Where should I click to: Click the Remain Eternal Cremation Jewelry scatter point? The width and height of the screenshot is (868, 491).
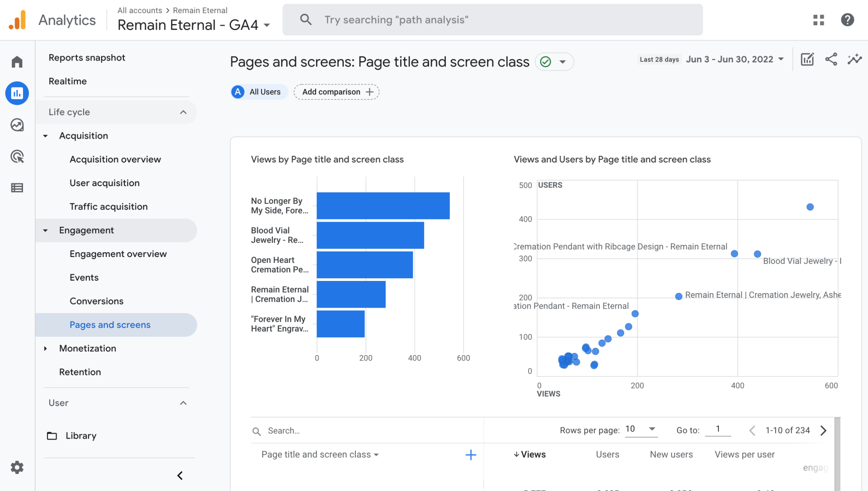[x=679, y=296]
